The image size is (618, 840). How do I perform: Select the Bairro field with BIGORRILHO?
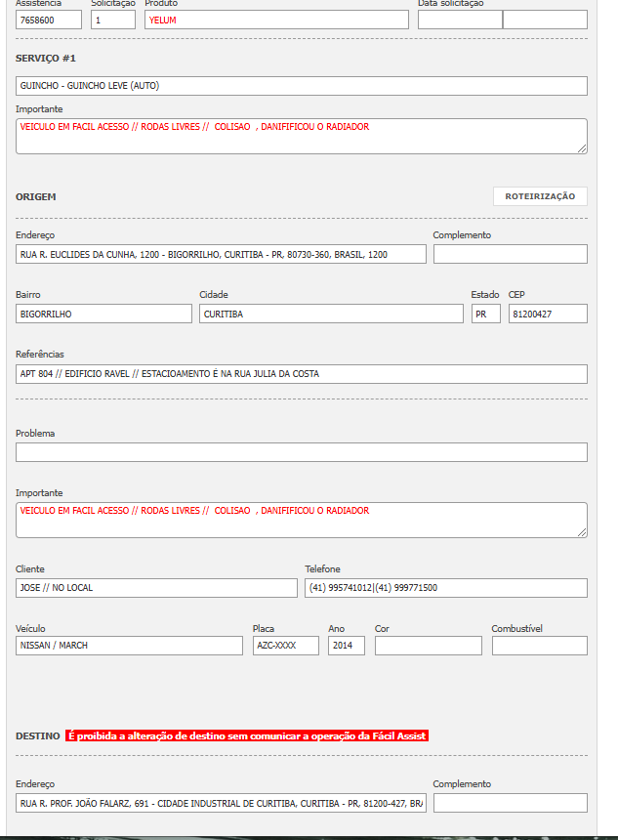[x=103, y=314]
